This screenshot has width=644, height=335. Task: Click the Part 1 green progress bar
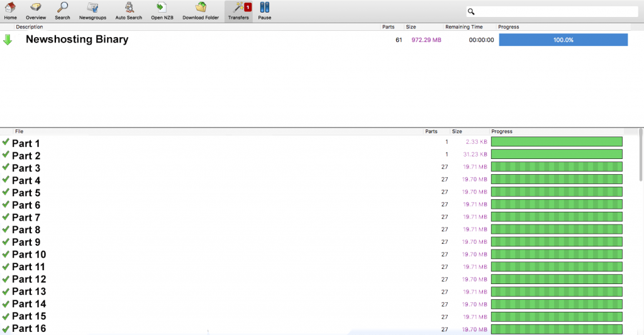click(557, 141)
